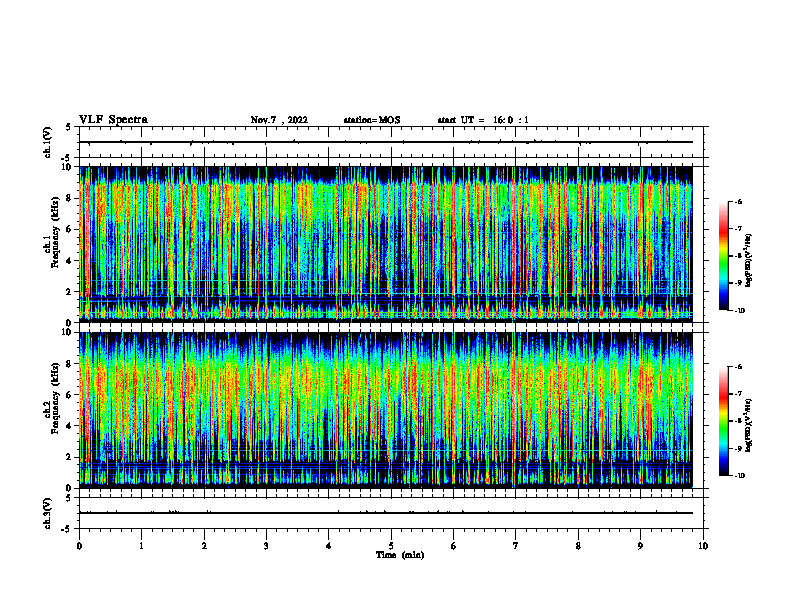The height and width of the screenshot is (612, 792).
Task: Click the "-10" label on the ch.2 colorbar
Action: coord(739,476)
